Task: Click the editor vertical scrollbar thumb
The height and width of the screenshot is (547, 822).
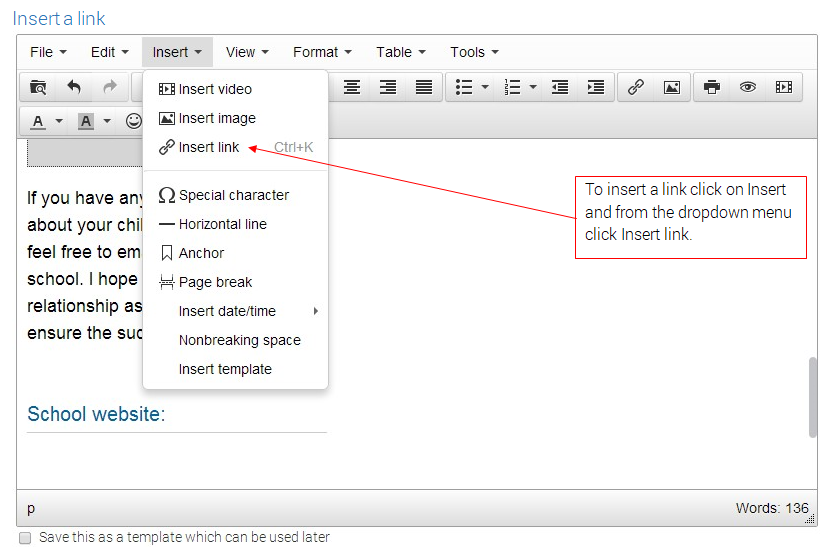Action: tap(812, 397)
